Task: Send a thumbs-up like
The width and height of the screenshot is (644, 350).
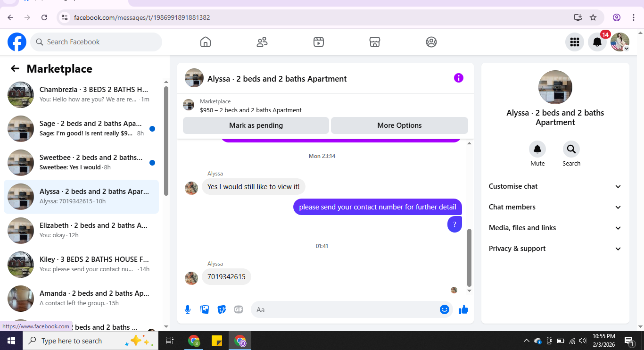Action: pyautogui.click(x=463, y=309)
